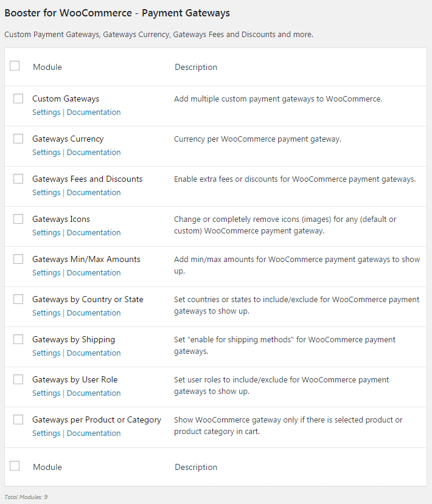Click 'Add multiple custom payment gateways' description
Image resolution: width=432 pixels, height=504 pixels.
tap(278, 99)
